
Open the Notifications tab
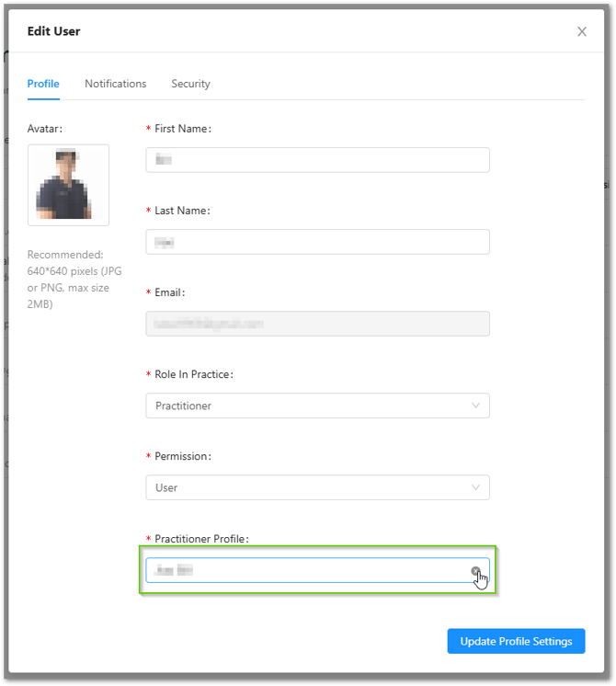(x=115, y=84)
